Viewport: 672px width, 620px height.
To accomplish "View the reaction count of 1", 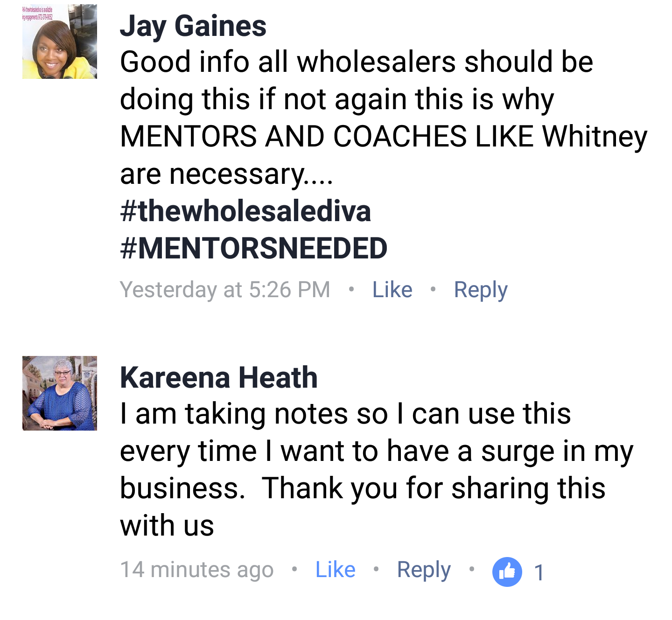I will [539, 572].
